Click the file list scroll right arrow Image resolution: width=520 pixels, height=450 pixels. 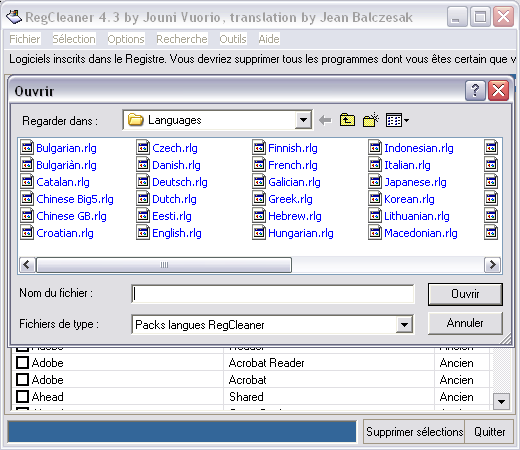pos(492,265)
